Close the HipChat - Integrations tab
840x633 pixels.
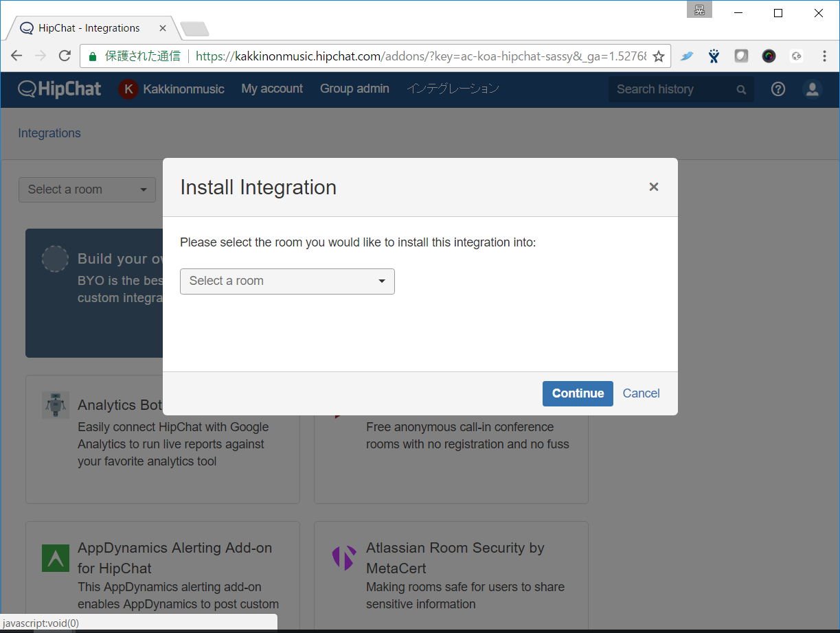[x=163, y=28]
